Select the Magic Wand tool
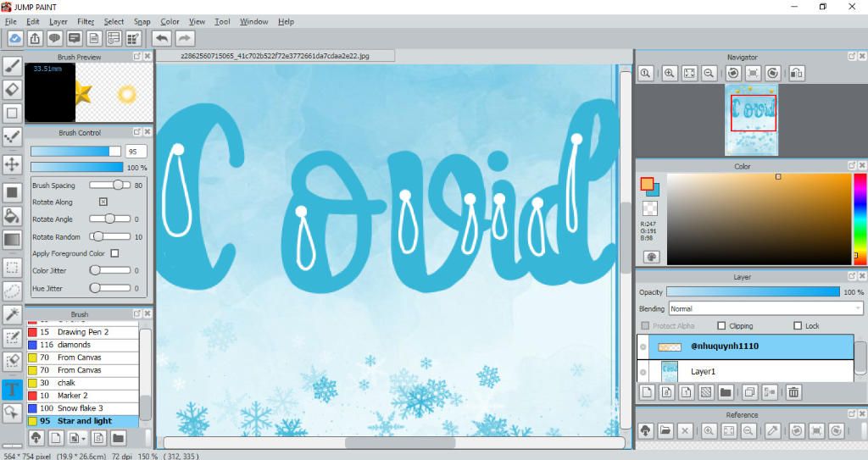Screen dimensions: 868x460 (12, 314)
